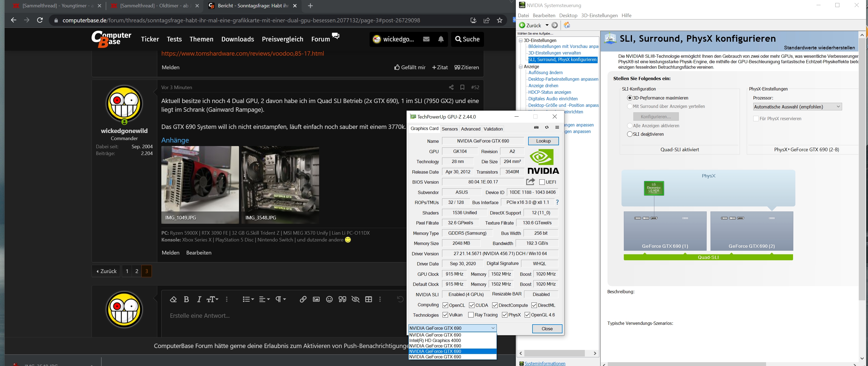Open the PhysX Prozessor dropdown
868x366 pixels.
point(797,107)
